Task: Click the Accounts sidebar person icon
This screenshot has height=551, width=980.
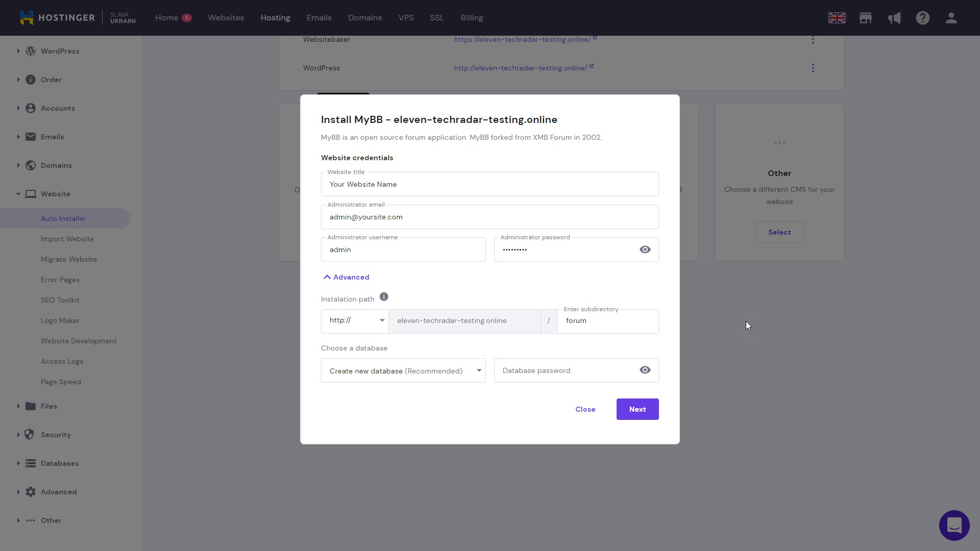Action: coord(31,108)
